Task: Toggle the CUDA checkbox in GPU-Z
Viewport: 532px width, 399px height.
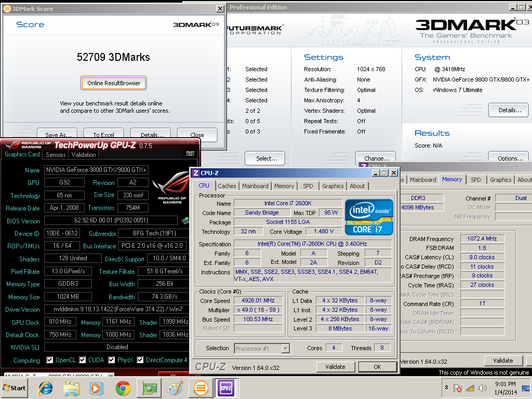Action: [83, 360]
